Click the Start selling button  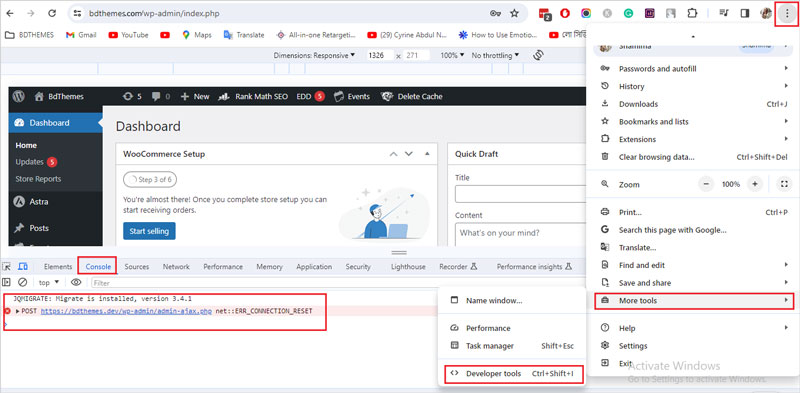pyautogui.click(x=149, y=231)
